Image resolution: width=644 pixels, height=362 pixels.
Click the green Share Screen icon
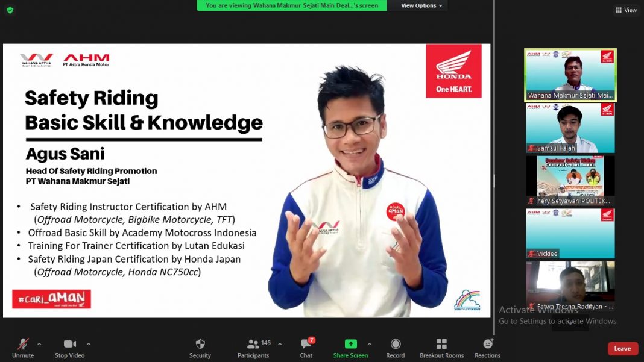click(350, 344)
